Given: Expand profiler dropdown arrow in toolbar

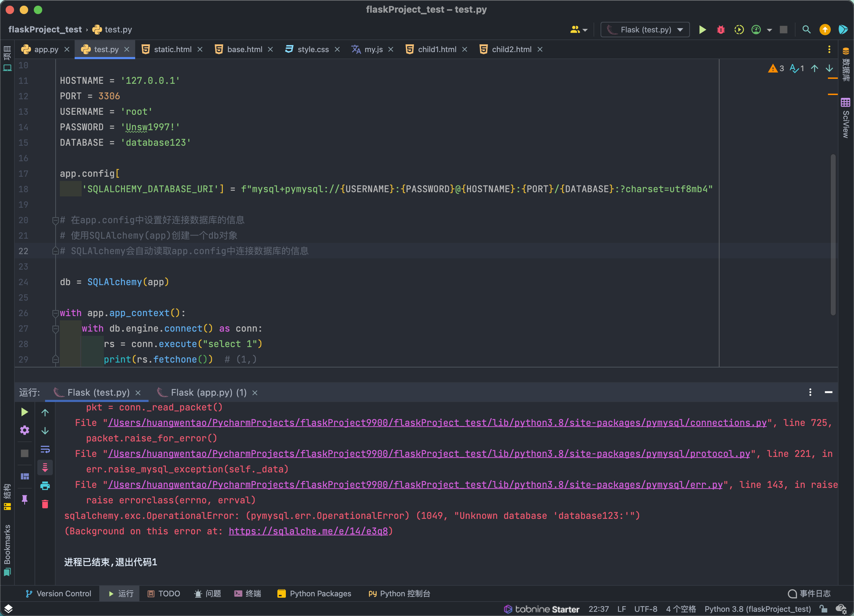Looking at the screenshot, I should pyautogui.click(x=769, y=30).
